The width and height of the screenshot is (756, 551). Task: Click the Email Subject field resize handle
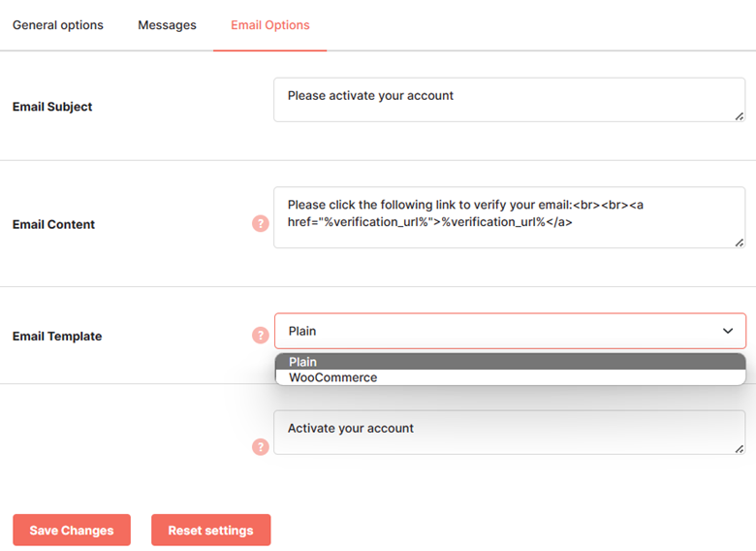pyautogui.click(x=740, y=116)
